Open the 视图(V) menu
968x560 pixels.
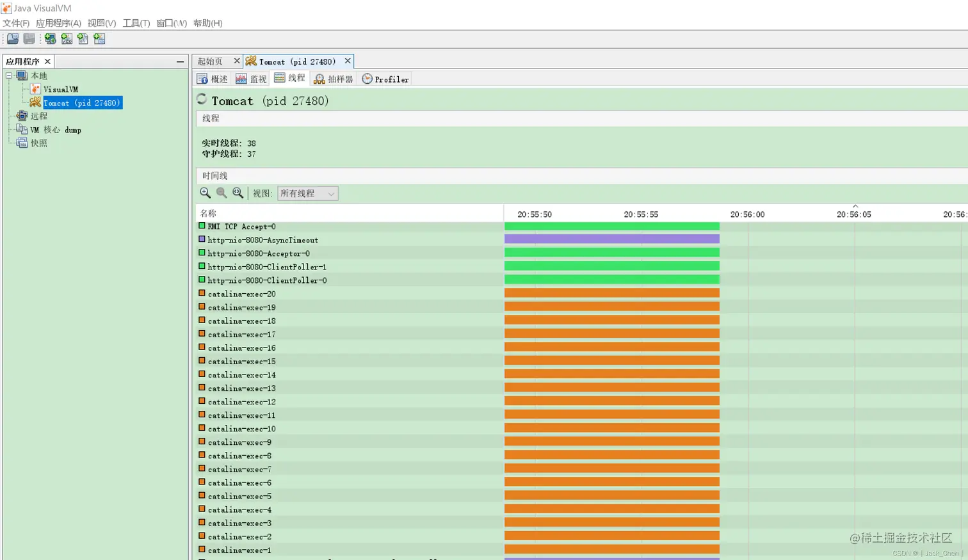(x=102, y=23)
